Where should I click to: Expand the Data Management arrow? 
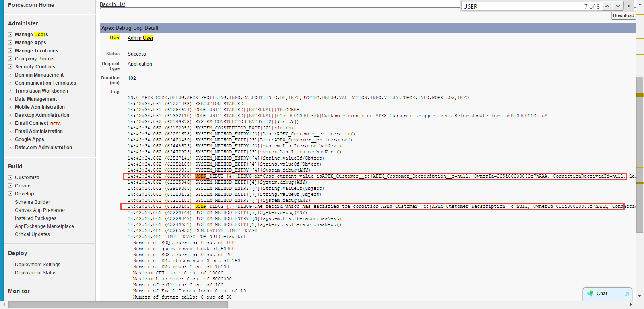[x=10, y=99]
